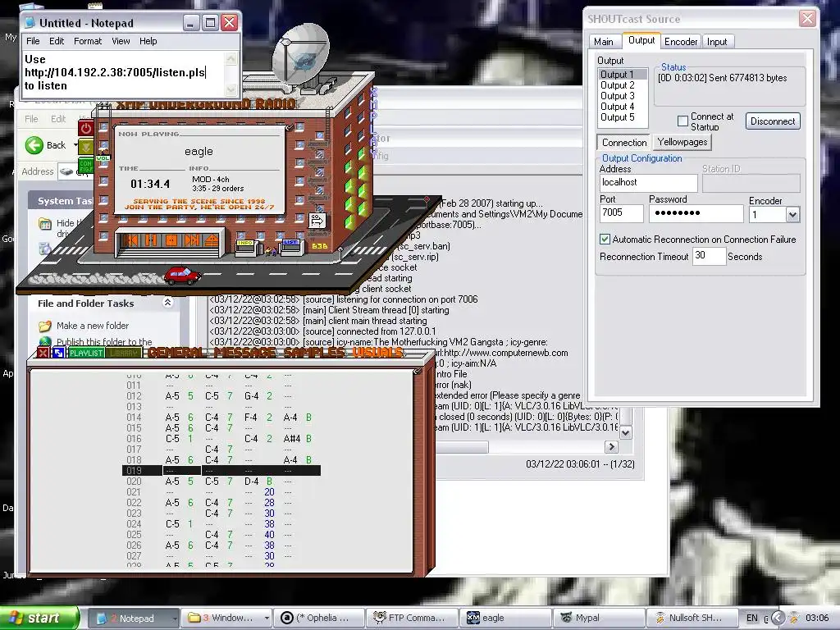Click the LIST booth in XMPlay
This screenshot has width=840, height=630.
(291, 246)
